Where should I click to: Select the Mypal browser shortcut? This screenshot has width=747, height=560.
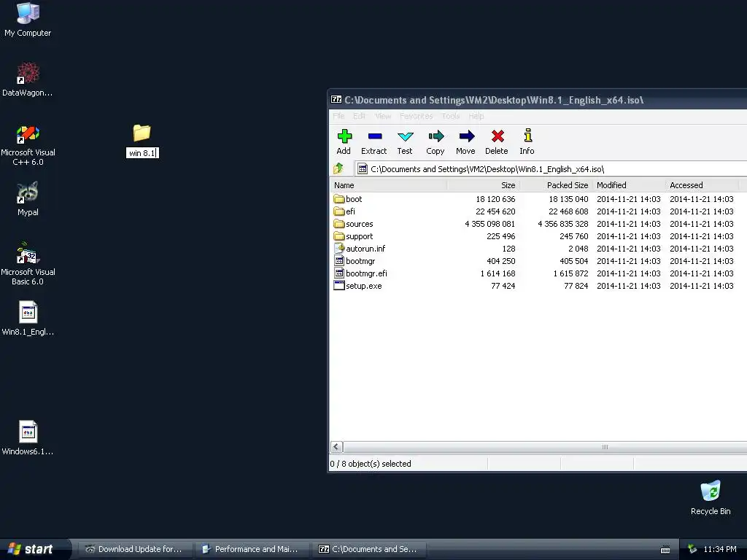click(x=28, y=198)
